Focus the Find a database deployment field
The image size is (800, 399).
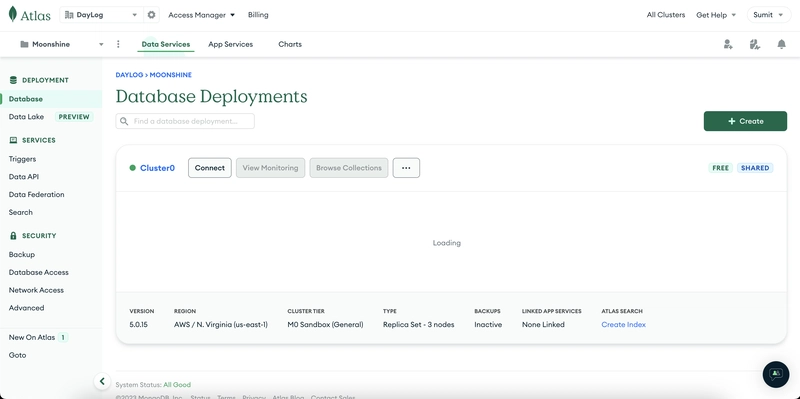pyautogui.click(x=185, y=121)
